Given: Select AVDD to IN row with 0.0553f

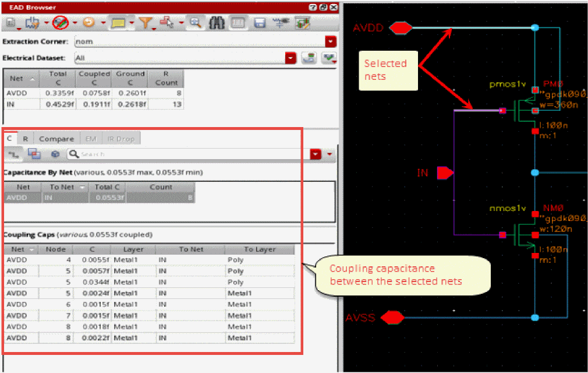Looking at the screenshot, I should [x=100, y=198].
